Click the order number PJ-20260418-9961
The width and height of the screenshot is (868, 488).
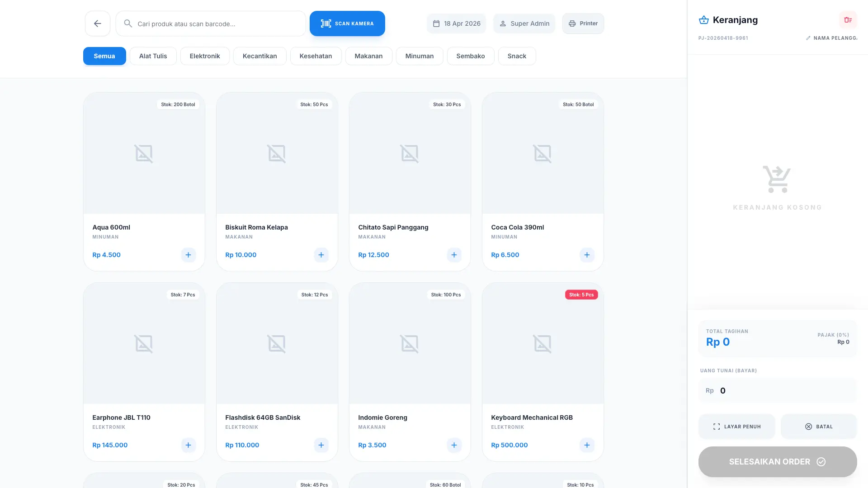click(x=723, y=38)
